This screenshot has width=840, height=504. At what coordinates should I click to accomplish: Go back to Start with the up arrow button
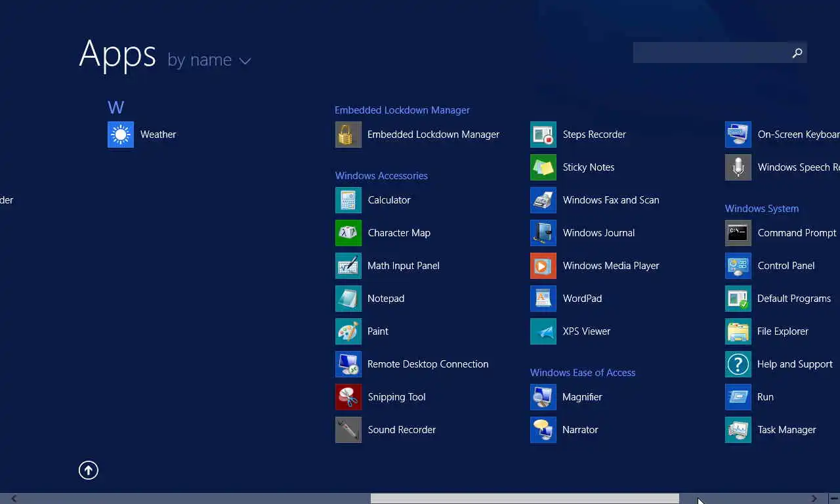coord(89,470)
